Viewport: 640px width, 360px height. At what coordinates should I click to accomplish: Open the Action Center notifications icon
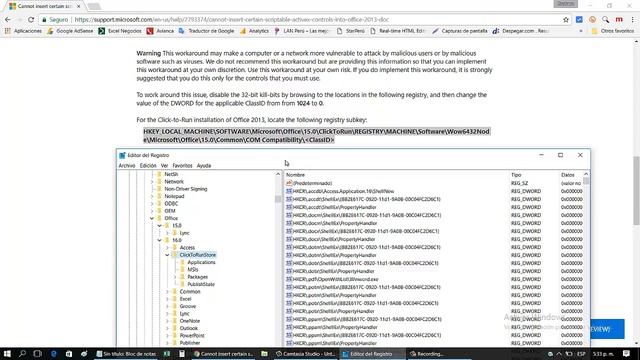[x=627, y=354]
